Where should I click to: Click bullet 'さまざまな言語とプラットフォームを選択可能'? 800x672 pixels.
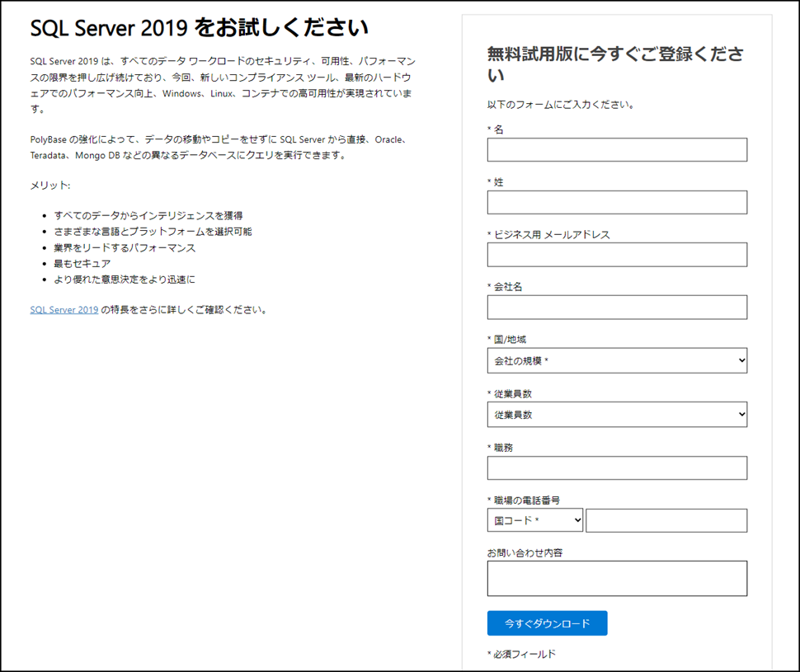point(153,232)
